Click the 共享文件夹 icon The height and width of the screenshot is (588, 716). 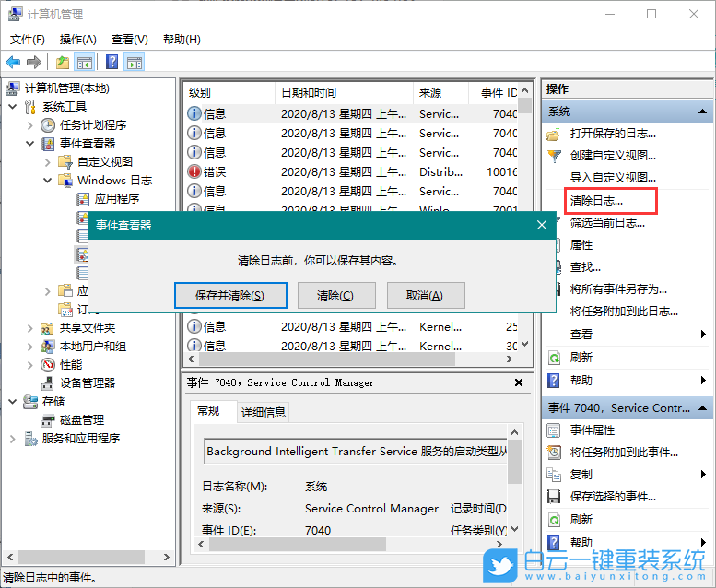48,328
